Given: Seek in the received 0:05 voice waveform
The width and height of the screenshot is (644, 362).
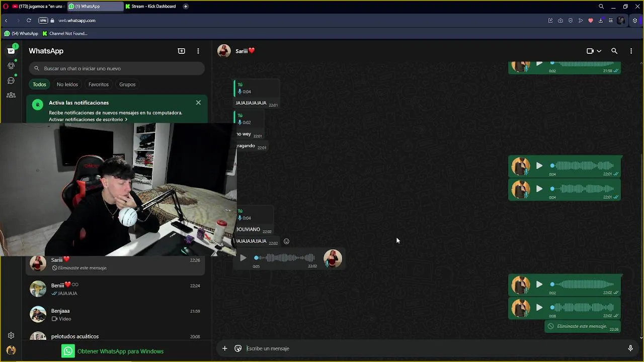Looking at the screenshot, I should [285, 258].
